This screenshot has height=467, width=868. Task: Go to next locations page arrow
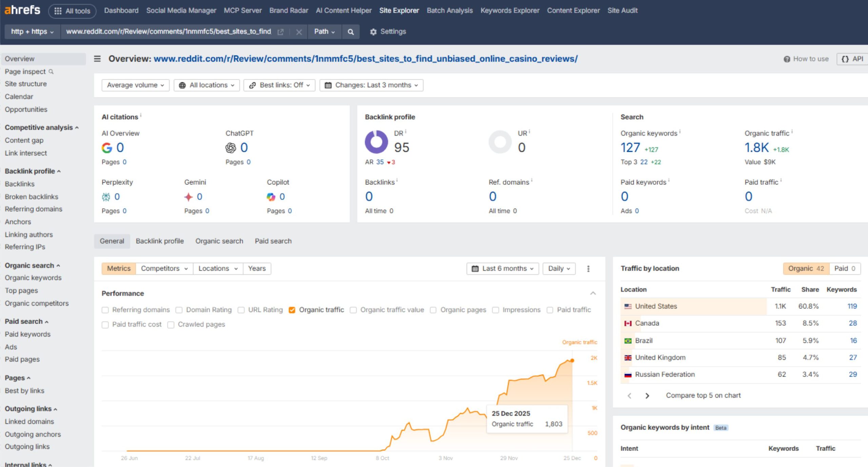click(x=647, y=395)
